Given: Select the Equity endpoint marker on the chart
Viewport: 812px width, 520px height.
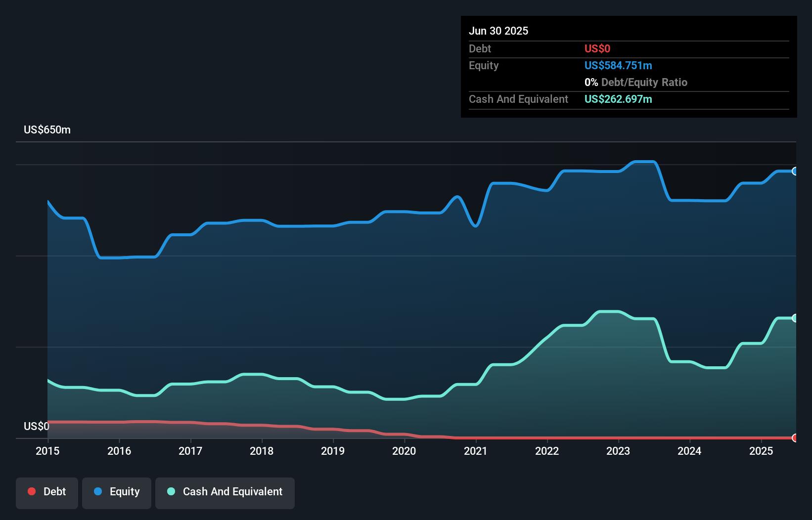Looking at the screenshot, I should 795,171.
